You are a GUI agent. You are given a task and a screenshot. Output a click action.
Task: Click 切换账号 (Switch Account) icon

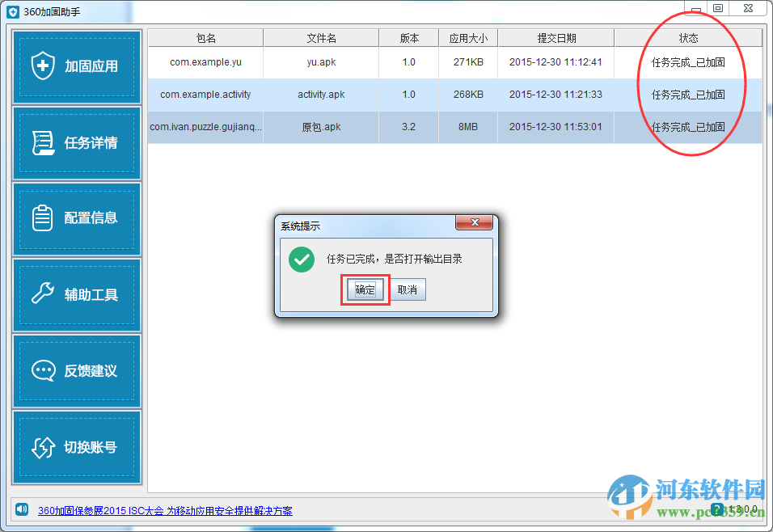point(76,445)
